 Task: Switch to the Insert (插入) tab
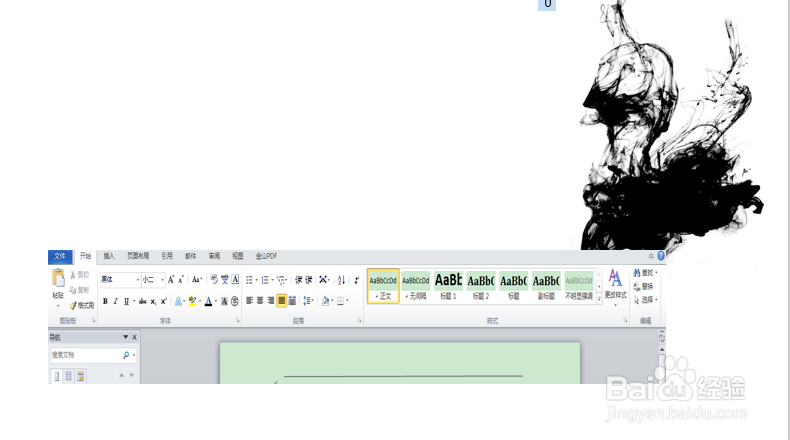(x=109, y=256)
